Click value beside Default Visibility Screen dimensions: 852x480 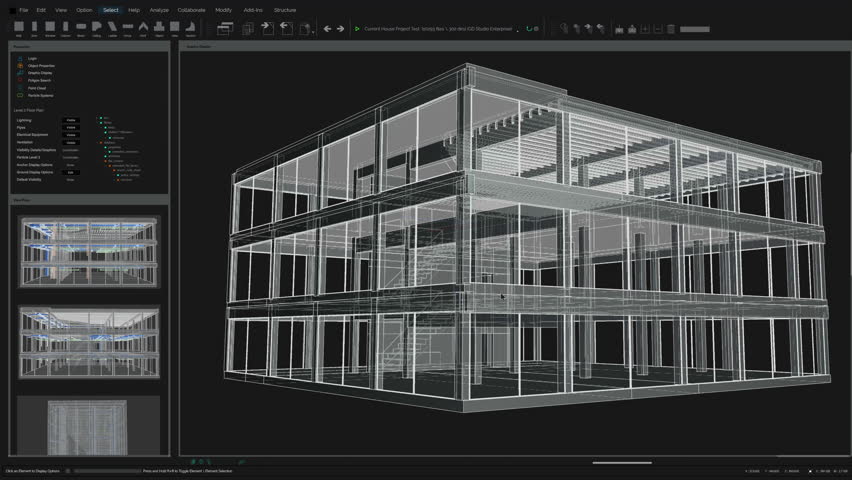click(71, 179)
